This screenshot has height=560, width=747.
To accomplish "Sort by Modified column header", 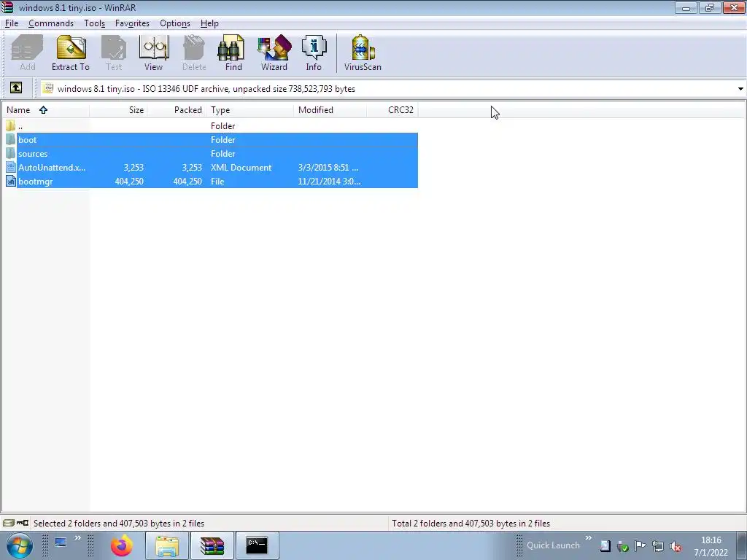I will (x=330, y=110).
